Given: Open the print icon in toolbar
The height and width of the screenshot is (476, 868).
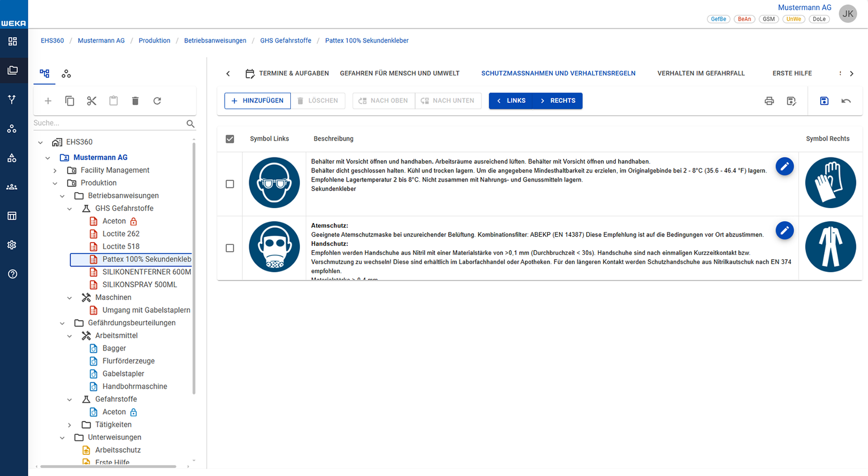Looking at the screenshot, I should click(x=769, y=101).
